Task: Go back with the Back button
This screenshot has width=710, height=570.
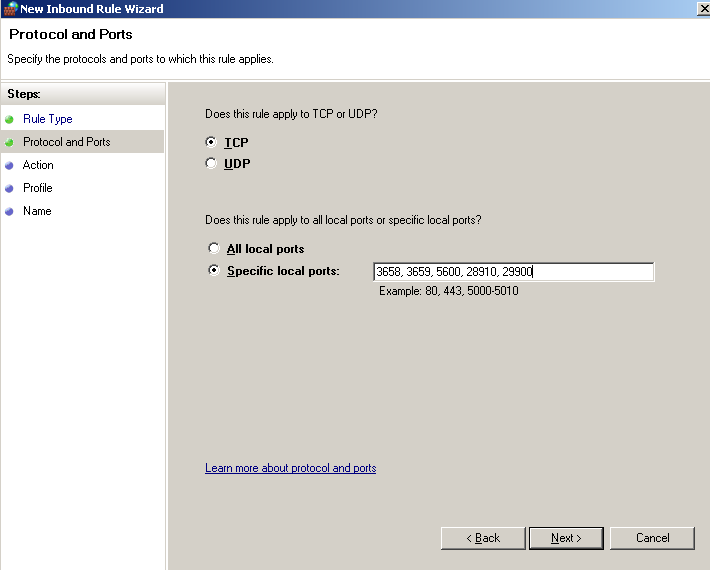Action: click(x=483, y=538)
